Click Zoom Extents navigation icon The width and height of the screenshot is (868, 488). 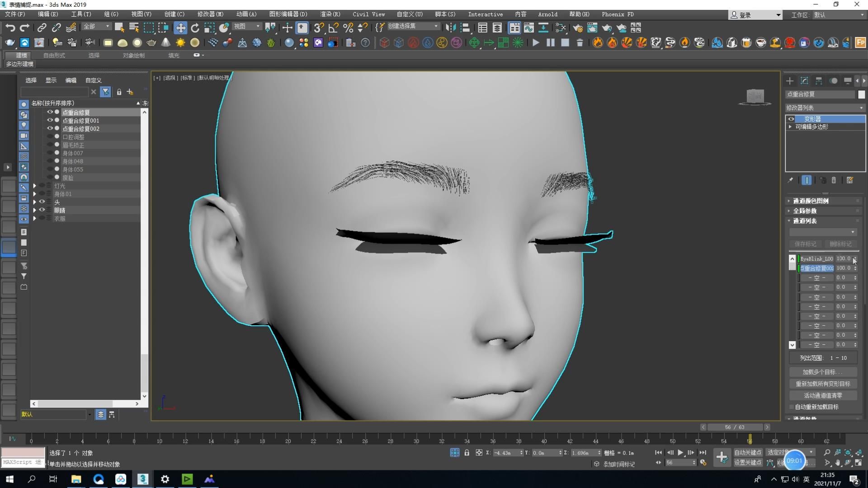point(848,453)
